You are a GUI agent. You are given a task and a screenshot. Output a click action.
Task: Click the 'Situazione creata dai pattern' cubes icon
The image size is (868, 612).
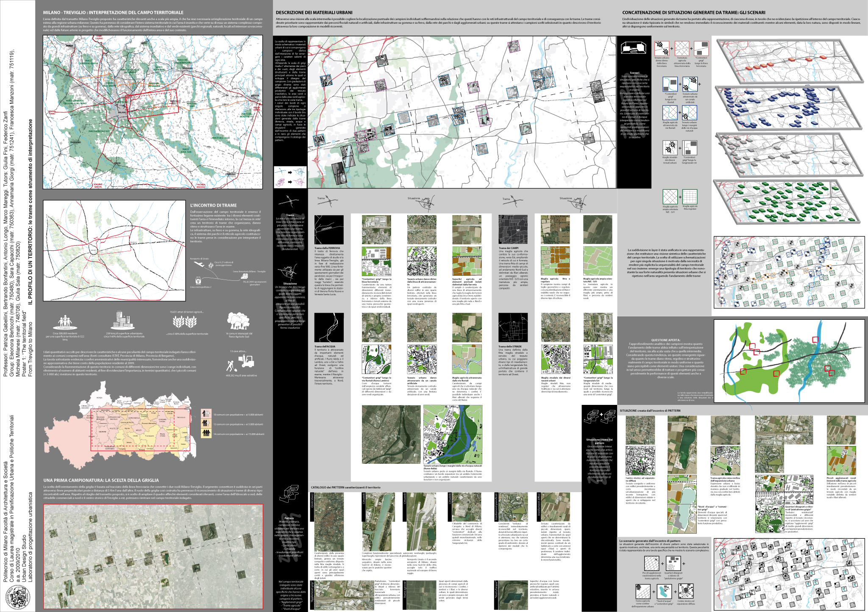599,416
